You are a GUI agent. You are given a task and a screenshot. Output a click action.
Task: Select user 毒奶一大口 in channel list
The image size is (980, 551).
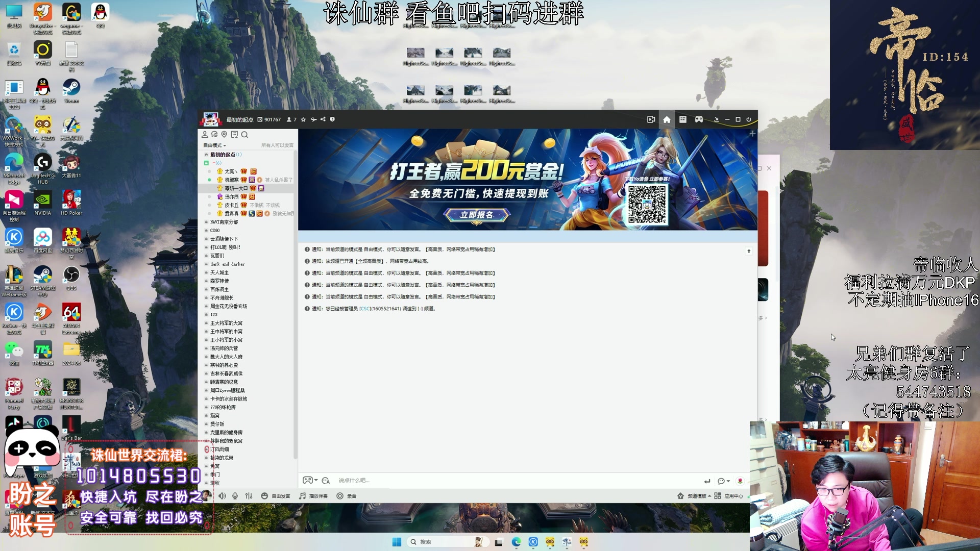[236, 188]
